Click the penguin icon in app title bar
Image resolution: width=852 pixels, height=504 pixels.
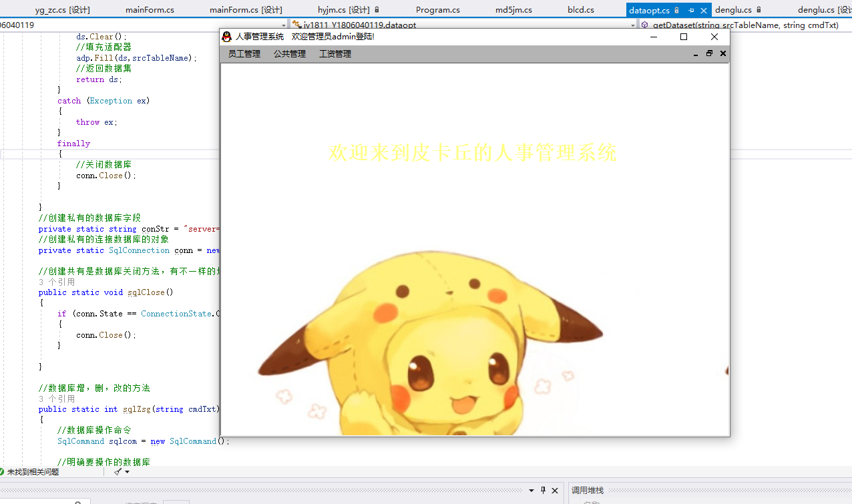227,37
